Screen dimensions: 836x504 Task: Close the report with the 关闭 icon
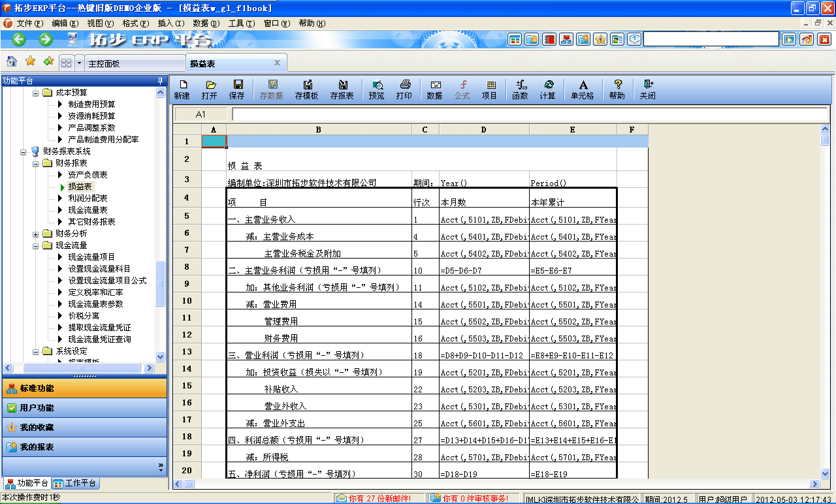point(647,88)
